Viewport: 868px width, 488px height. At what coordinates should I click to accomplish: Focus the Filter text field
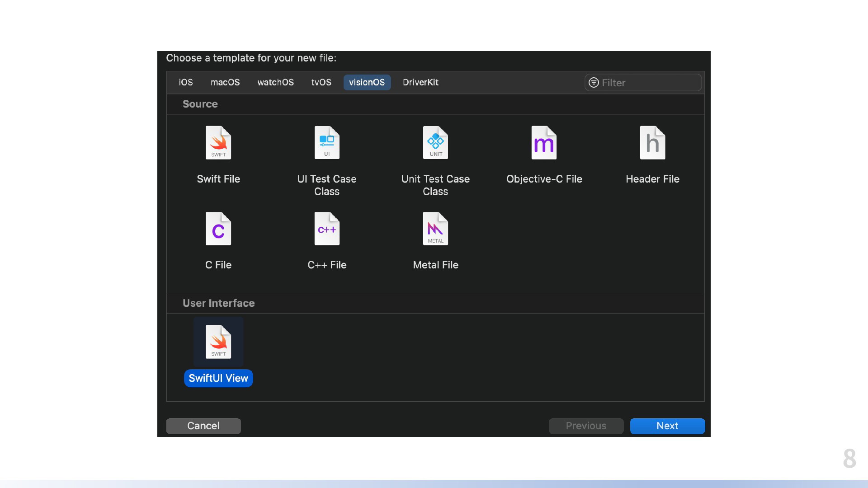pos(643,83)
